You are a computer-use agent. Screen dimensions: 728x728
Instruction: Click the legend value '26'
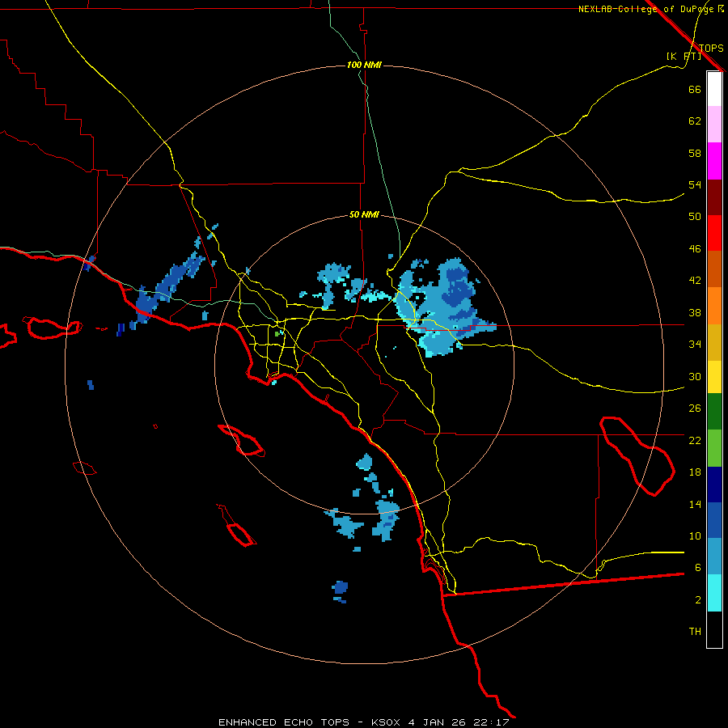[x=695, y=408]
